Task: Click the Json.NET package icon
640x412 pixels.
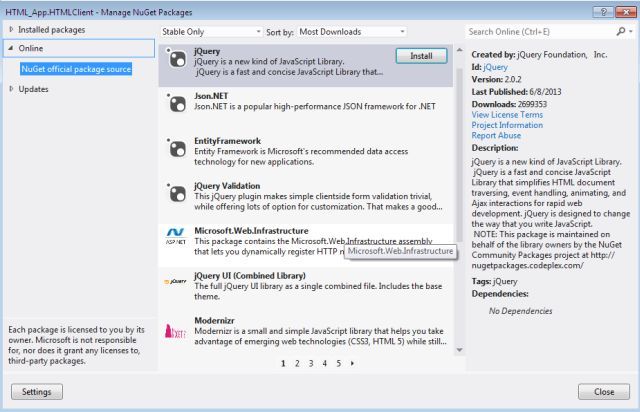Action: coord(177,103)
